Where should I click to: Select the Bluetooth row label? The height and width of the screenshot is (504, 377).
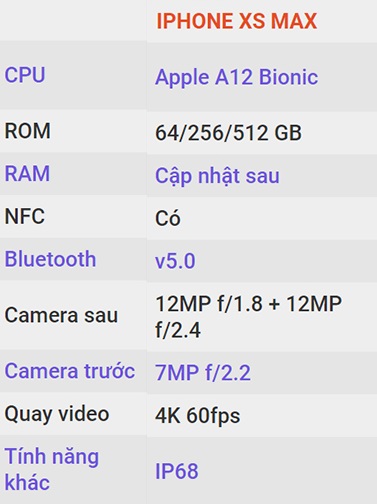pos(50,259)
